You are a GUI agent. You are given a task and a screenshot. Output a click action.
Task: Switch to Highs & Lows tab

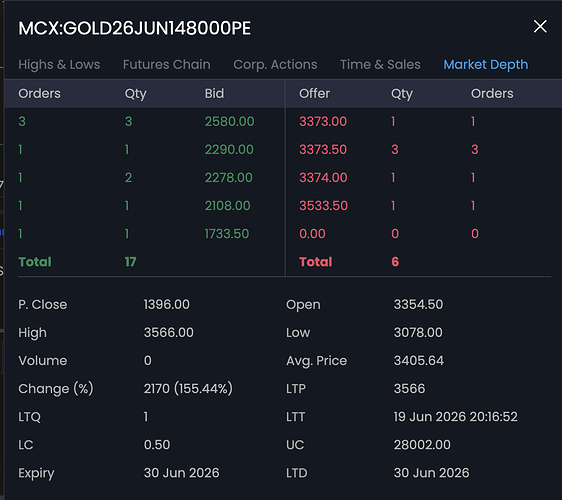coord(59,65)
